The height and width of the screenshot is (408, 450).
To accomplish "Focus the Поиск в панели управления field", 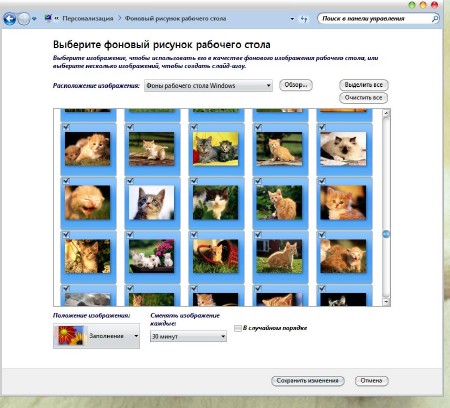I will tap(378, 19).
